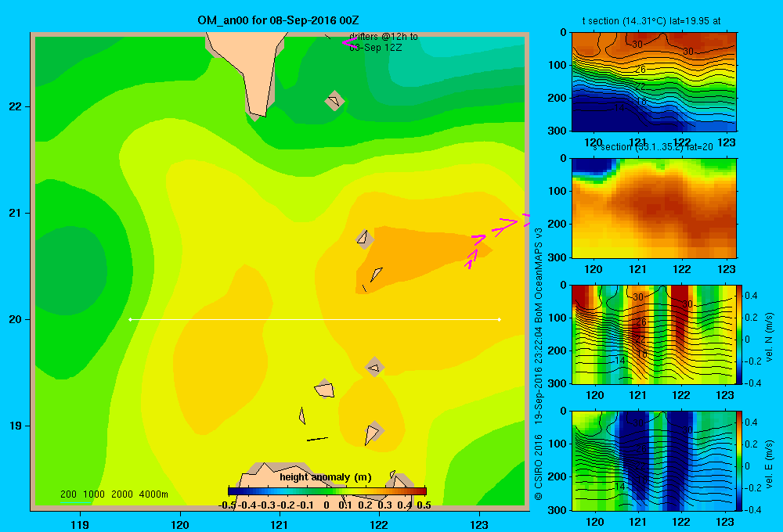Click latitude label '21' on main map axis

pyautogui.click(x=16, y=213)
